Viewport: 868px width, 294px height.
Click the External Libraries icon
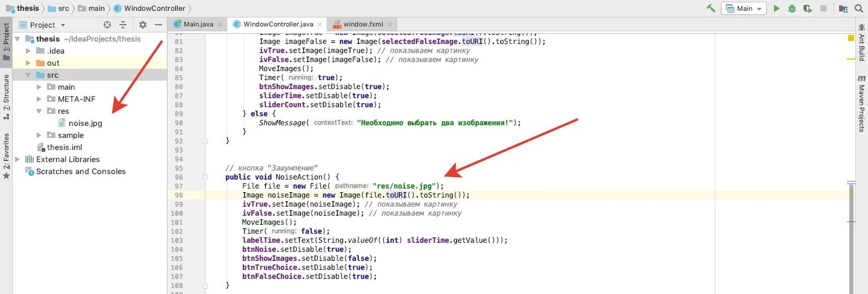tap(29, 159)
